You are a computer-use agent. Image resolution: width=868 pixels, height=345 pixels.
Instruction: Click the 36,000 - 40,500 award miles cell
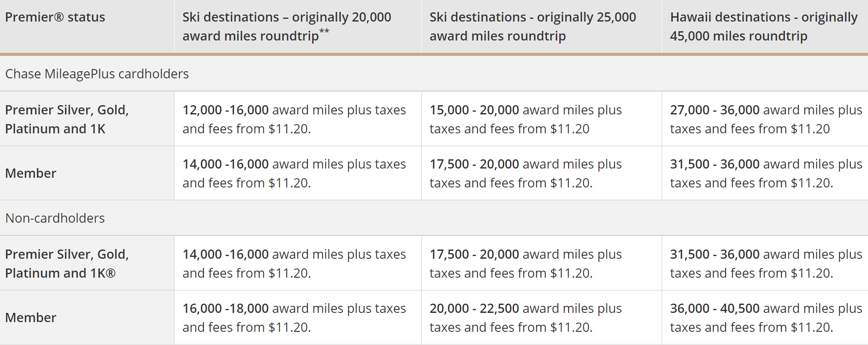click(x=765, y=317)
